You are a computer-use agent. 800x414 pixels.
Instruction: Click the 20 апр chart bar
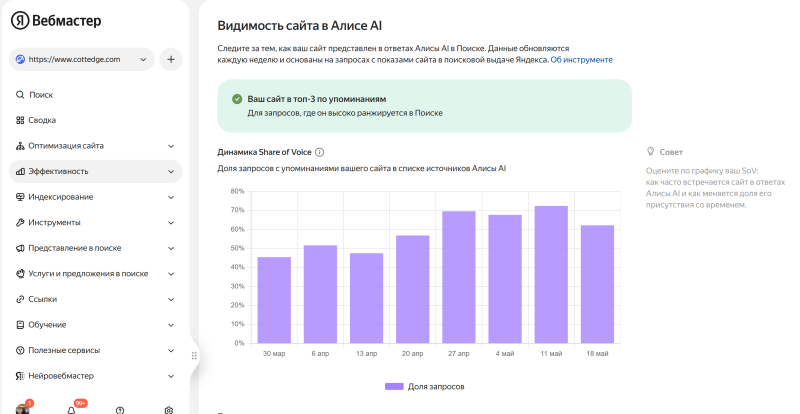point(413,289)
